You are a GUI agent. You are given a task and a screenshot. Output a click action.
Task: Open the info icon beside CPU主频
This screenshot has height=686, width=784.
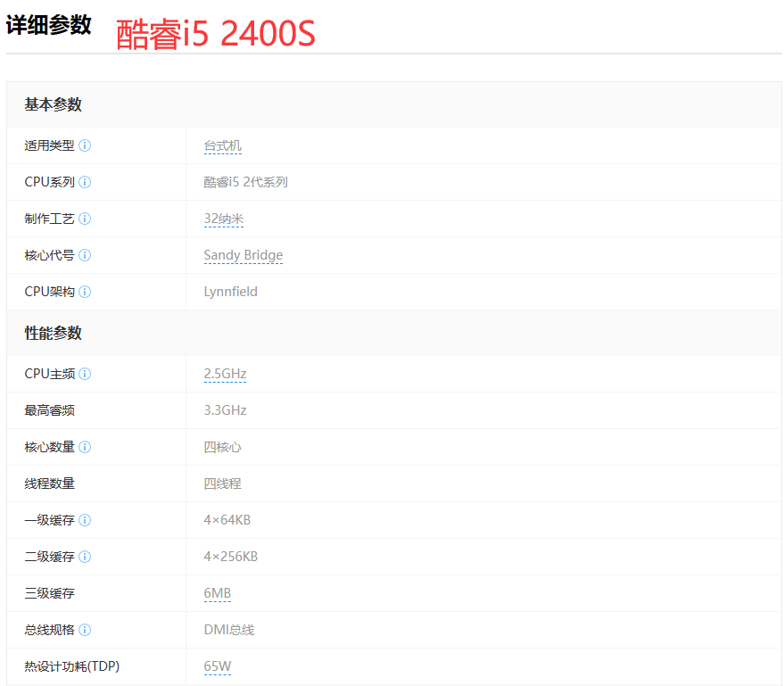(x=85, y=374)
